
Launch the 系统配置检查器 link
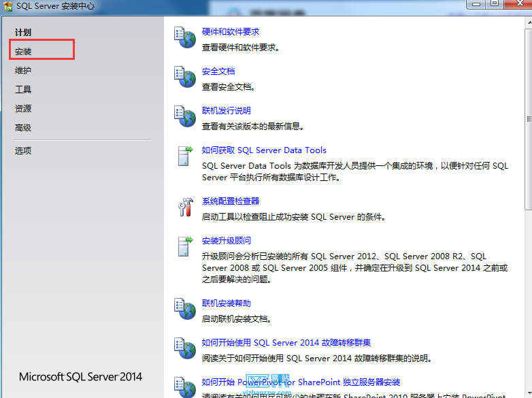(x=231, y=201)
